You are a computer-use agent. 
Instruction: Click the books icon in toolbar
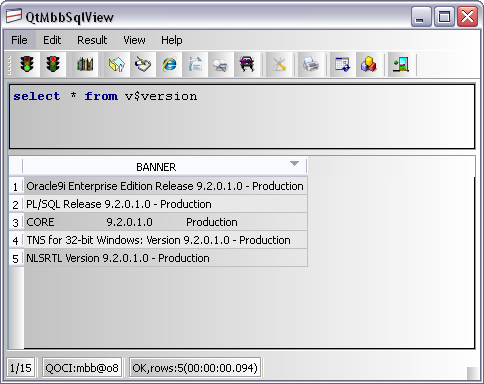coord(85,64)
